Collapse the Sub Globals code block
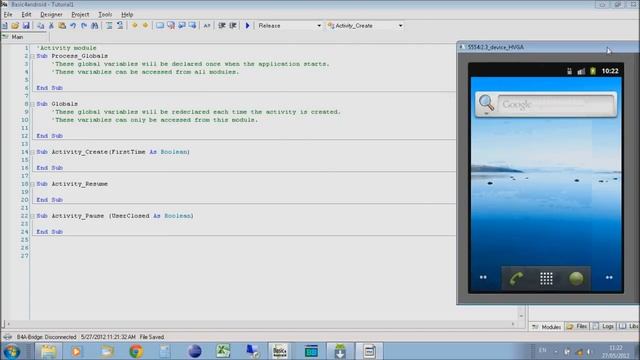This screenshot has width=640, height=360. click(33, 104)
